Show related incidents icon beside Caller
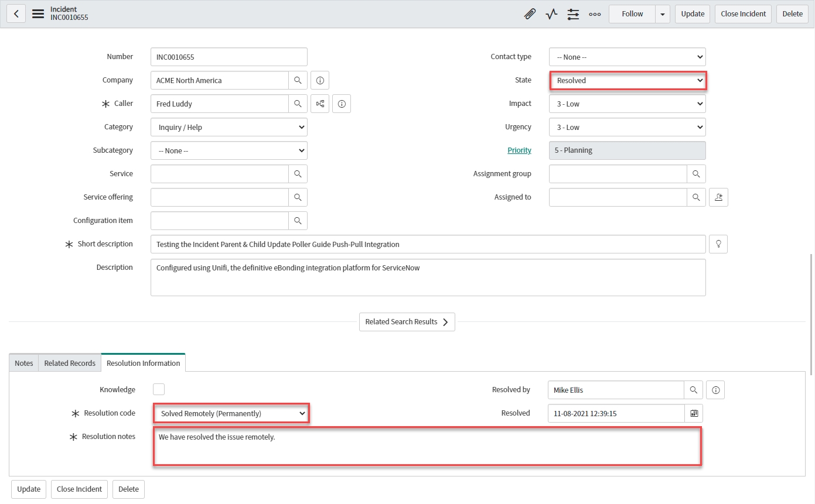Viewport: 815px width, 504px height. 320,104
